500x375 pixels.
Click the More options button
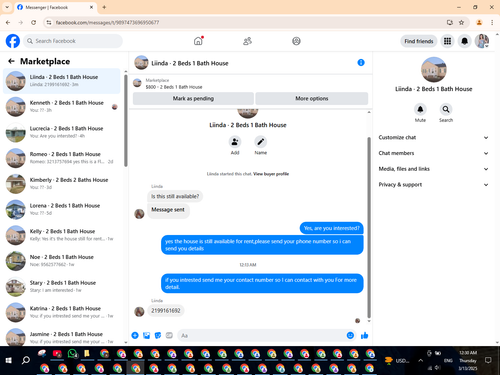(x=312, y=98)
